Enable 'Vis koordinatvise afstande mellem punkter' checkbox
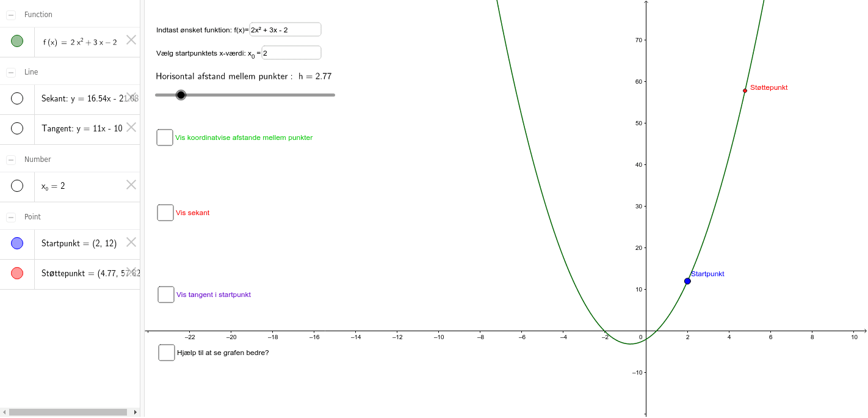 165,137
